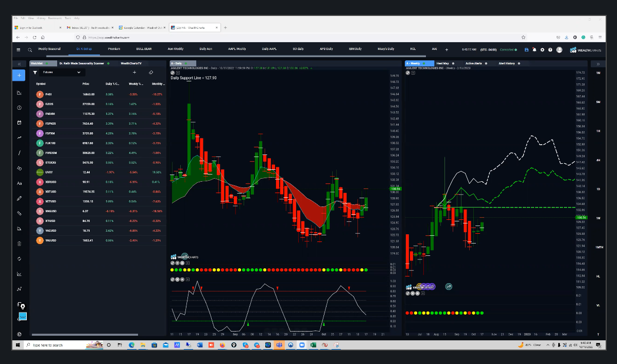Viewport: 617px width, 364px height.
Task: Save the workspace with the blue disk icon
Action: click(x=526, y=49)
